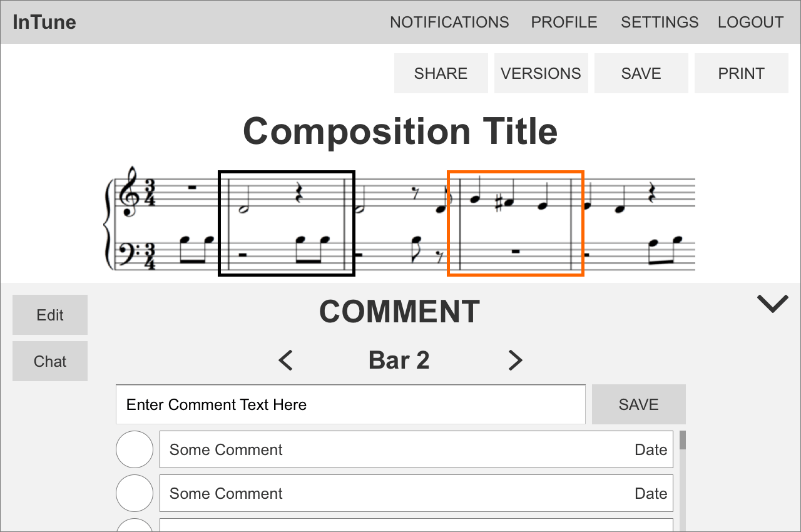The height and width of the screenshot is (532, 801).
Task: Switch to the Edit tab
Action: pyautogui.click(x=50, y=315)
